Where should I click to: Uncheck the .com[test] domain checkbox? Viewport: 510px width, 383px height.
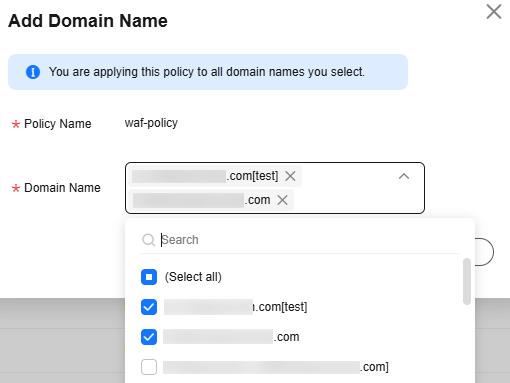click(x=149, y=307)
